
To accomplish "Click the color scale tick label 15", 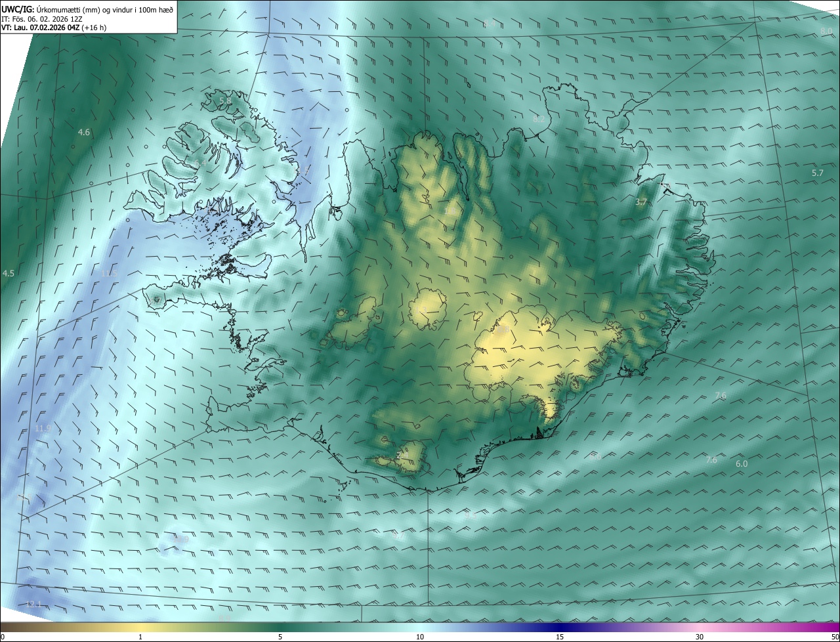I will pos(560,637).
